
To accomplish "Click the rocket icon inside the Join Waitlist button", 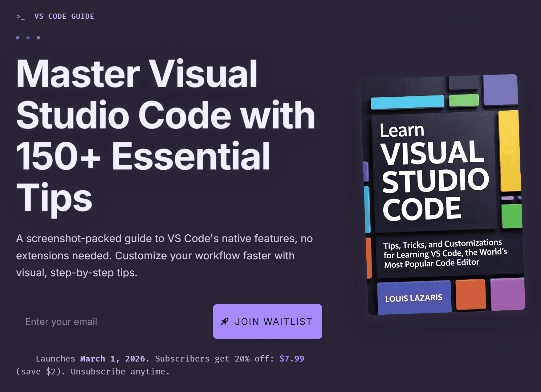I will click(x=225, y=321).
